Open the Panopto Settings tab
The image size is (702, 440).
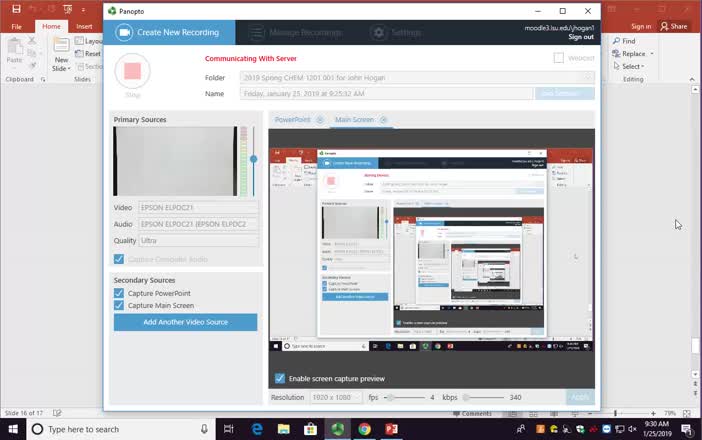tap(396, 32)
